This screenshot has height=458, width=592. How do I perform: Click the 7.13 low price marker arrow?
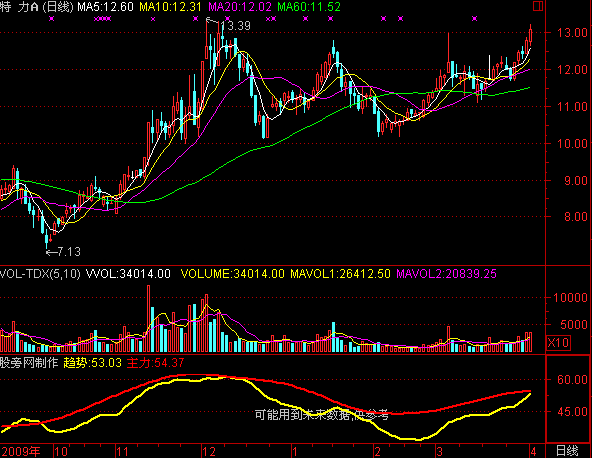pos(51,252)
